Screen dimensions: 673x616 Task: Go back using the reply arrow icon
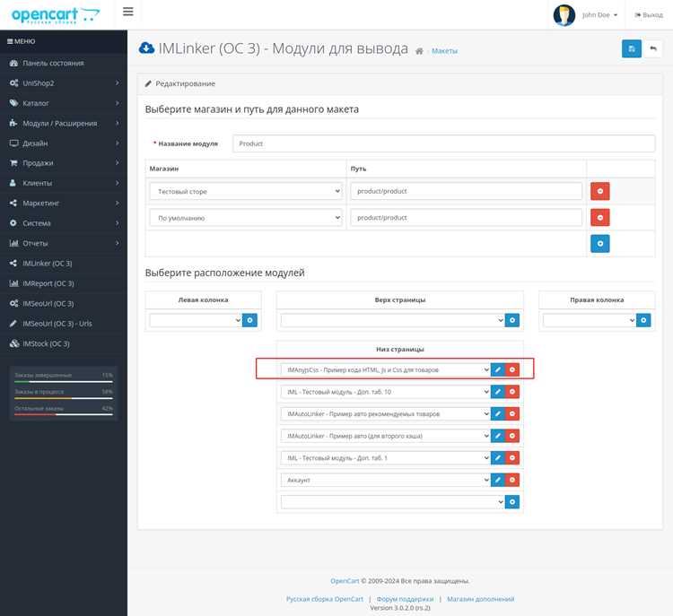point(653,48)
